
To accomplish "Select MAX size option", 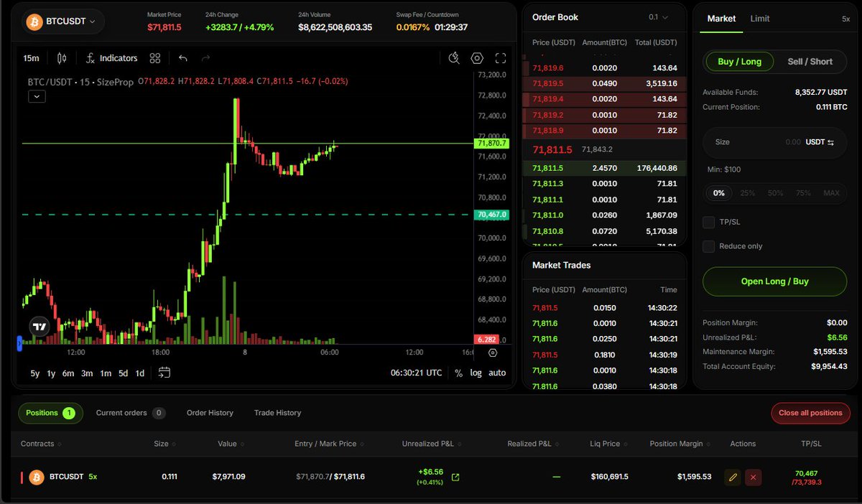I will pos(831,193).
